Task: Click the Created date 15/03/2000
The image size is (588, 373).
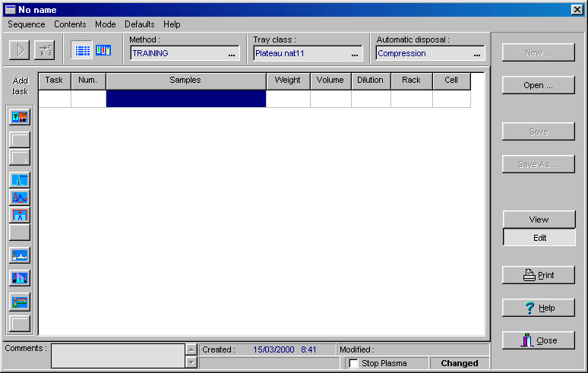Action: 273,349
